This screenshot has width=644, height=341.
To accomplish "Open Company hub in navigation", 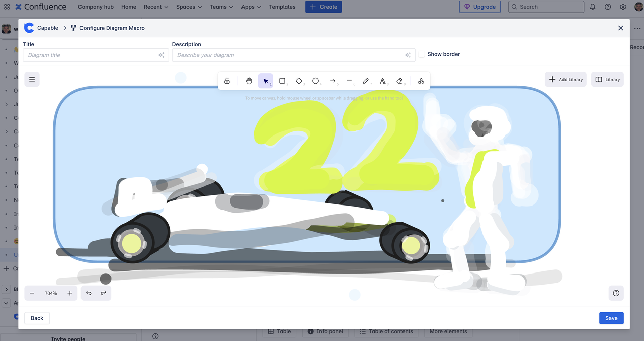I will click(96, 7).
